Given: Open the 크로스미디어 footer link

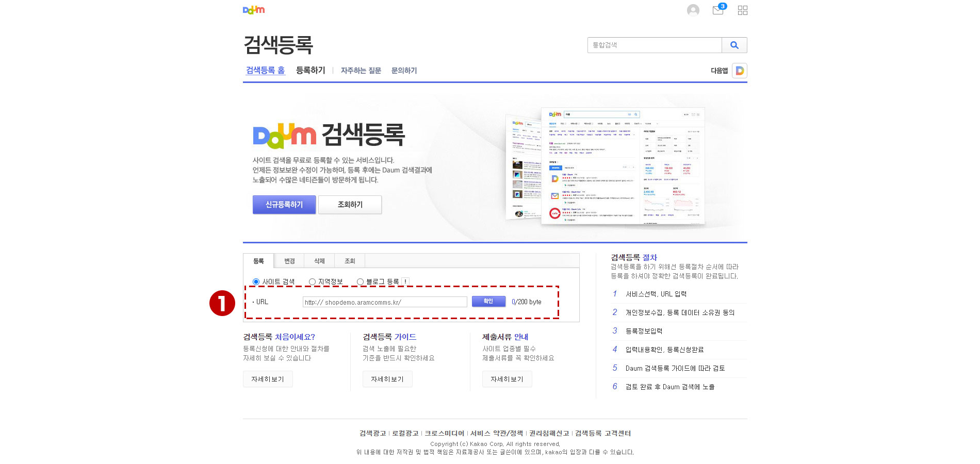Looking at the screenshot, I should point(444,433).
